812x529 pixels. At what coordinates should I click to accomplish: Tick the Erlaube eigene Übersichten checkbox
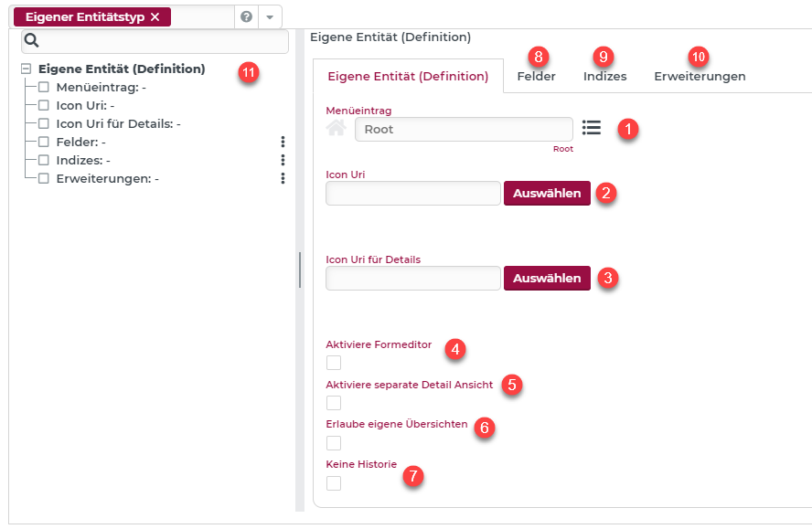point(334,443)
